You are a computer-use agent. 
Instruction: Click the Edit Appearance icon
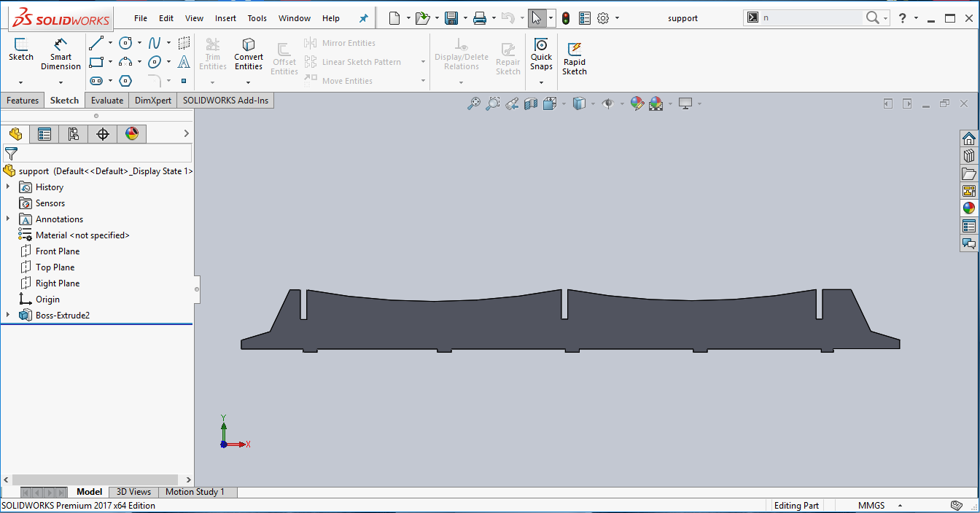(637, 103)
